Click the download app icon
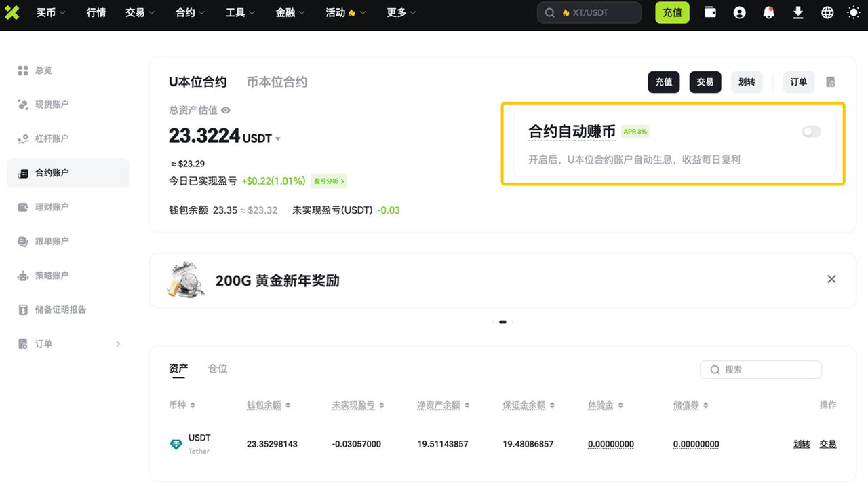This screenshot has height=486, width=868. pos(798,12)
